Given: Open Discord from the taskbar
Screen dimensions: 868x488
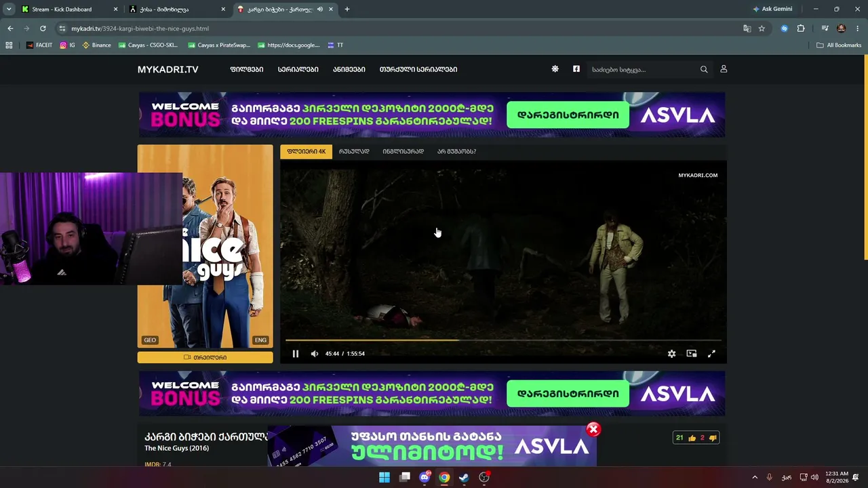Looking at the screenshot, I should click(x=425, y=477).
